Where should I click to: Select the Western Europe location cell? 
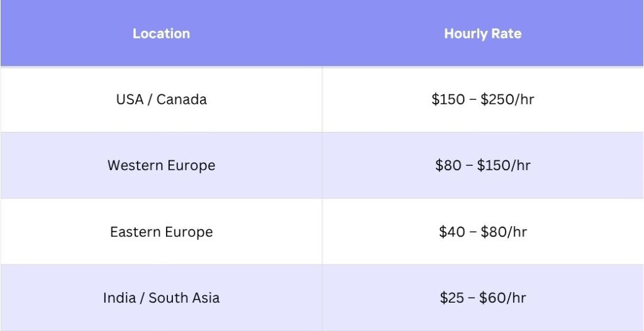click(161, 165)
